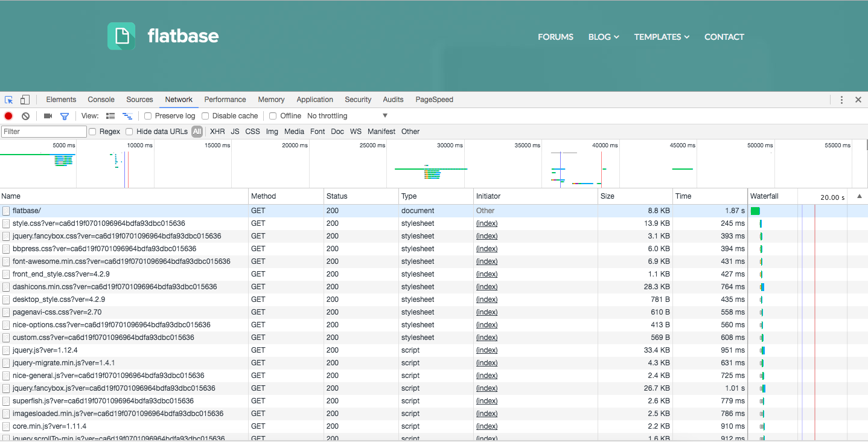Enable Preserve log checkbox
This screenshot has height=442, width=868.
click(x=148, y=116)
